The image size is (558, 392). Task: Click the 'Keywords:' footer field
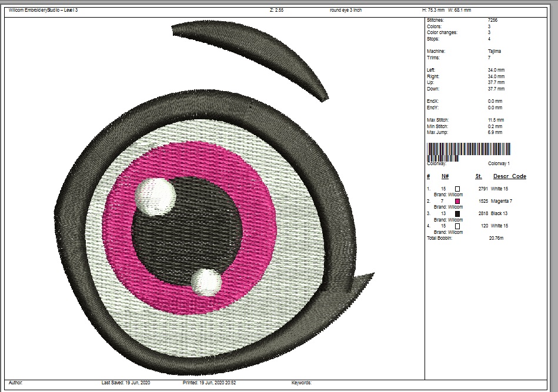pos(302,383)
